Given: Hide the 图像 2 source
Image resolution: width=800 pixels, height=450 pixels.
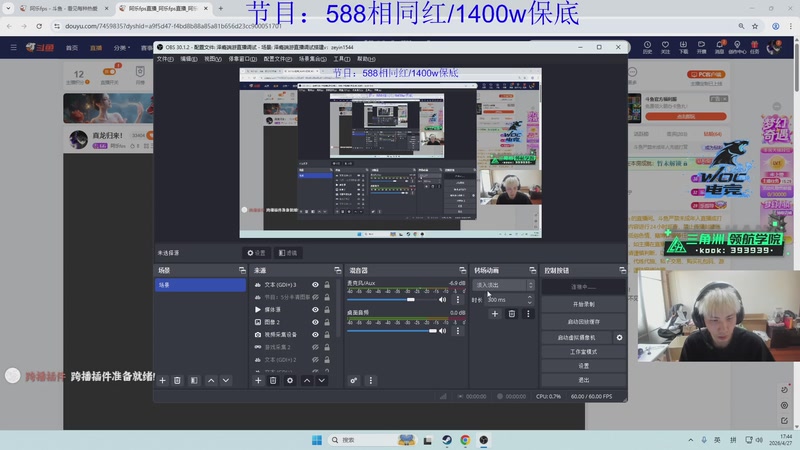Looking at the screenshot, I should click(315, 322).
